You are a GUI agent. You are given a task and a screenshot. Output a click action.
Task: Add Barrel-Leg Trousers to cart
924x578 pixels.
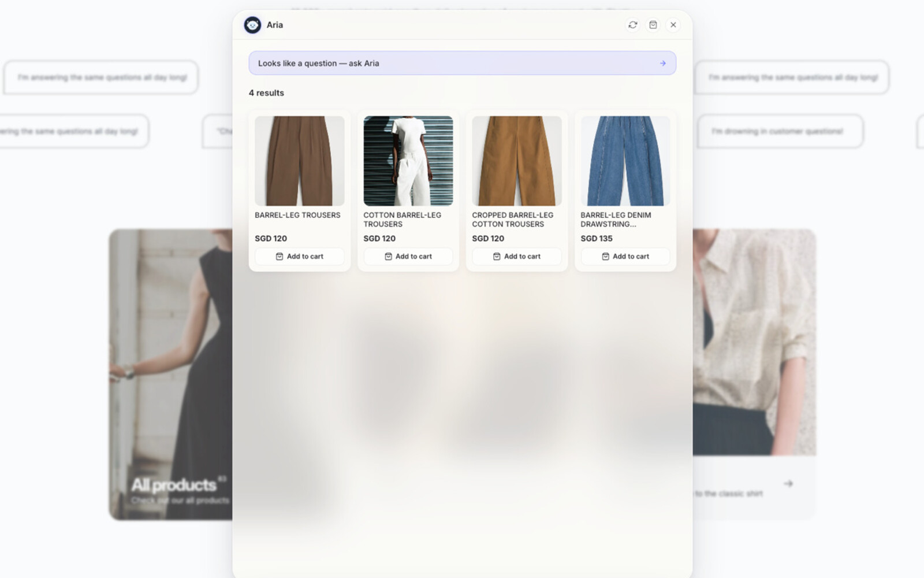pos(299,256)
